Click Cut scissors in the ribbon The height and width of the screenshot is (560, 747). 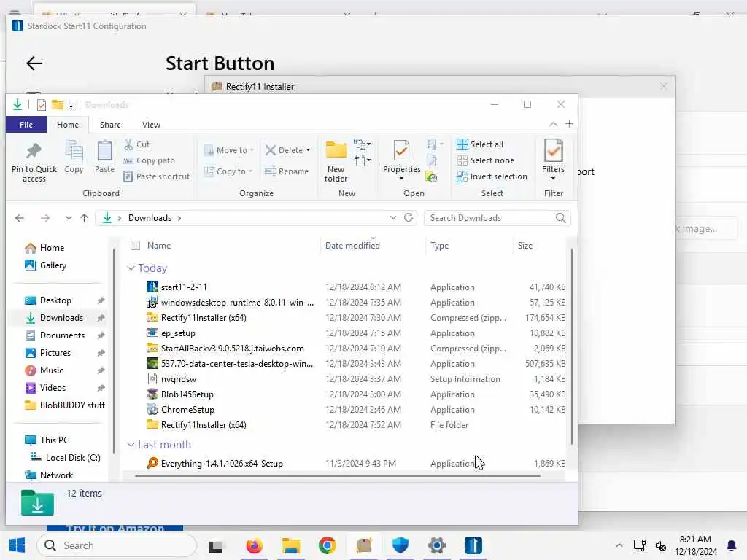[x=136, y=144]
